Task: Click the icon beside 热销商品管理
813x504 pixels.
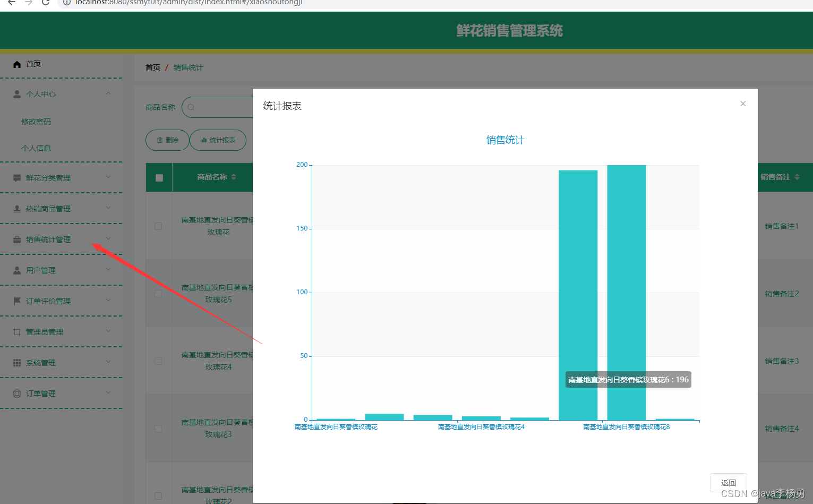Action: pos(17,209)
